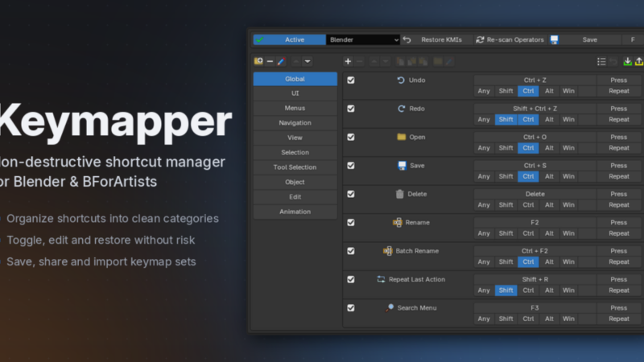The height and width of the screenshot is (362, 644).
Task: Uncheck the Open shortcut checkbox
Action: pyautogui.click(x=351, y=137)
